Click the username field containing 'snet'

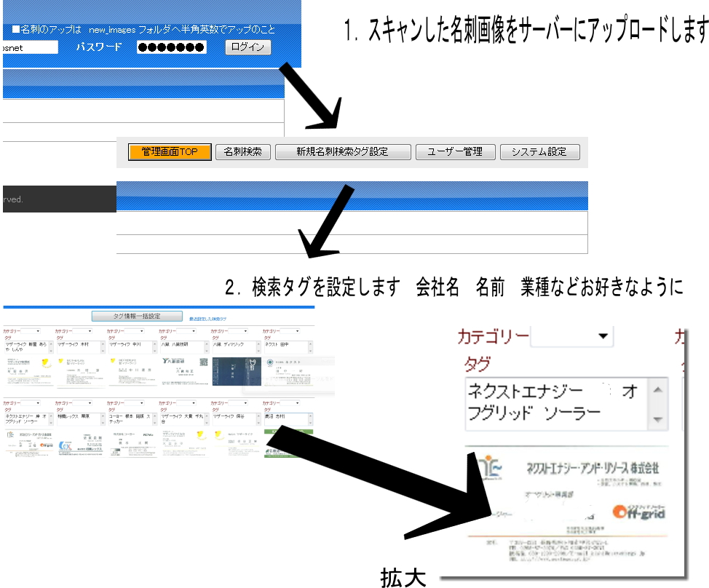click(30, 47)
